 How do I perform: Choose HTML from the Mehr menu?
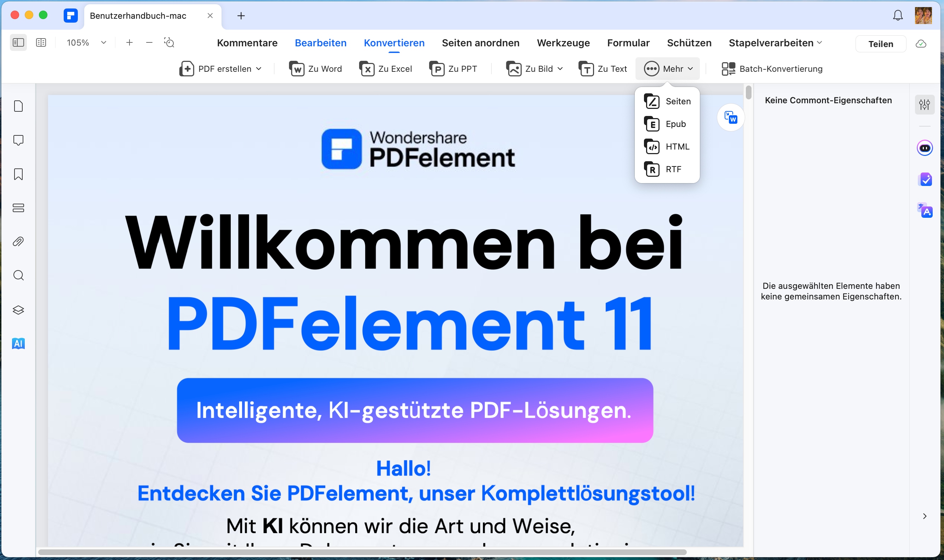click(667, 147)
